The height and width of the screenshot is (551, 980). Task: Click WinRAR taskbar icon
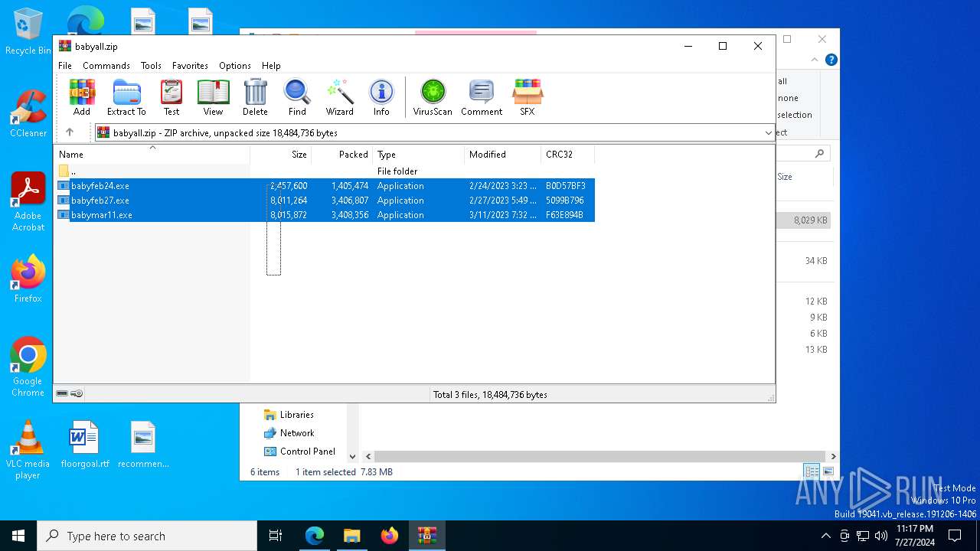click(426, 536)
